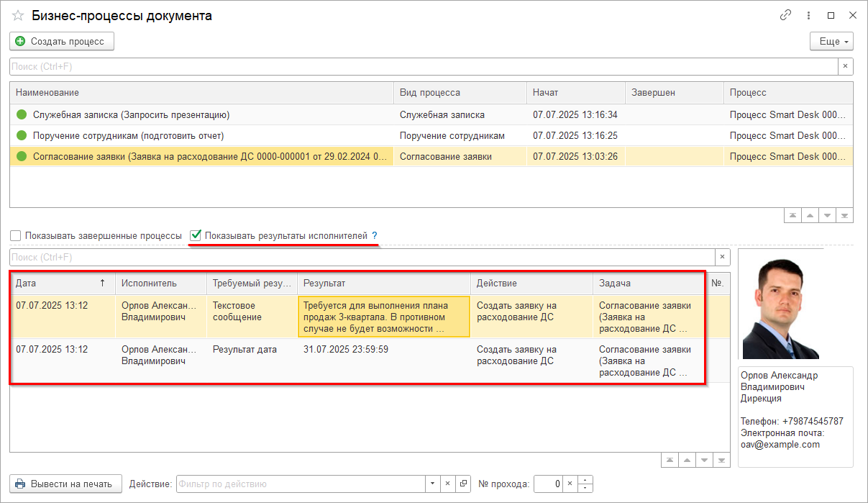Screen dimensions: 868x503
Task: Clear the action filter field
Action: [x=447, y=484]
